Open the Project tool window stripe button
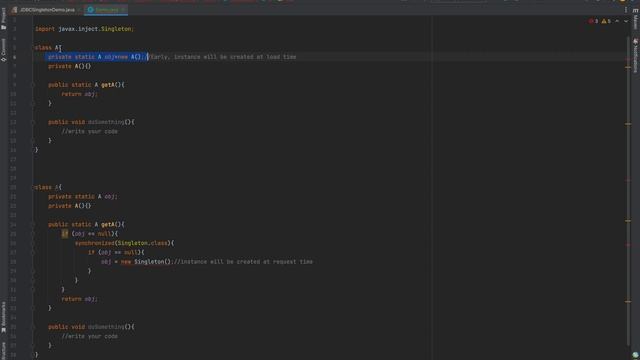 4,18
